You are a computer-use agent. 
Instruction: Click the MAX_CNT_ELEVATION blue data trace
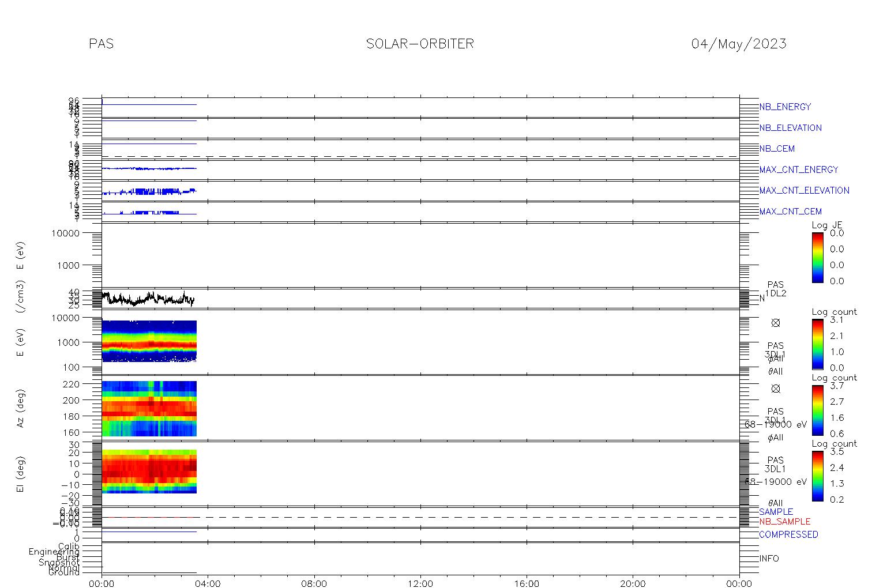pyautogui.click(x=149, y=191)
